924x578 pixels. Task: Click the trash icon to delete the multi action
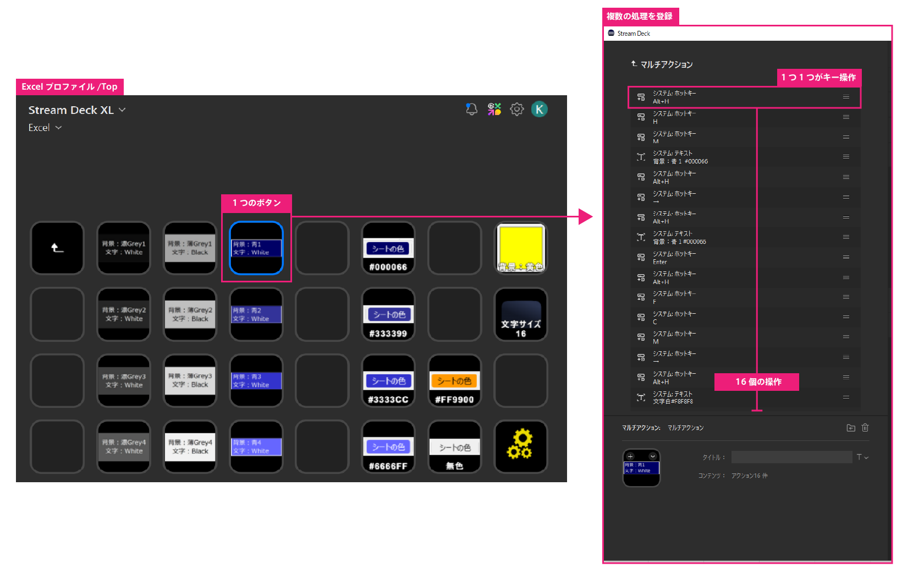865,428
